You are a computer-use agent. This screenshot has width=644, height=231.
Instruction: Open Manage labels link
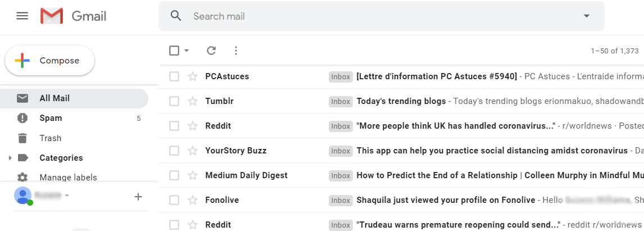[x=68, y=178]
